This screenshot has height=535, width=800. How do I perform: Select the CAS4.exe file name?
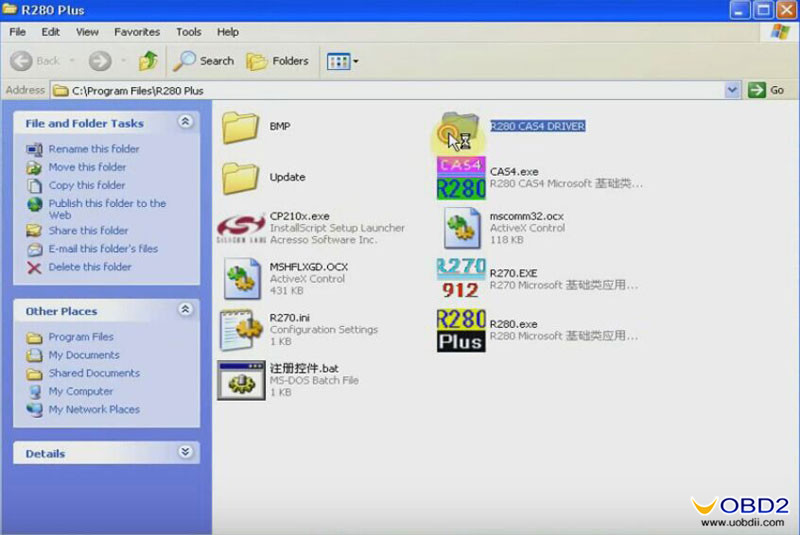514,172
